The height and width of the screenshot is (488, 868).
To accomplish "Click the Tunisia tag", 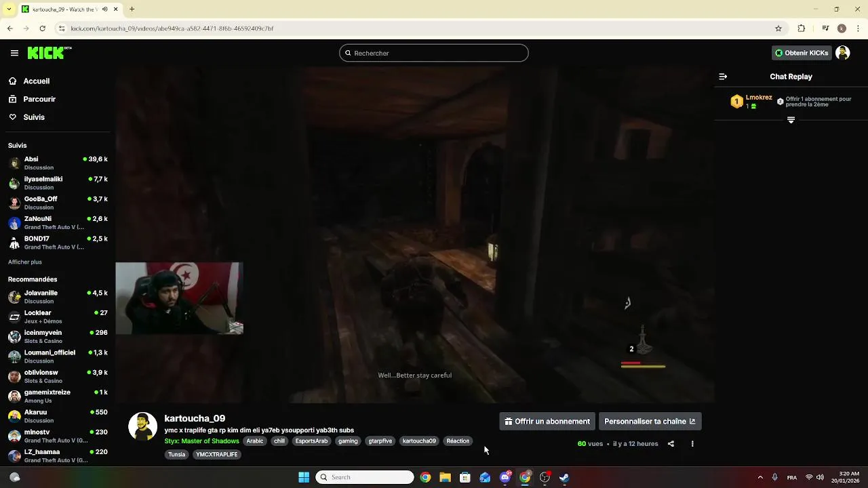I will [177, 455].
